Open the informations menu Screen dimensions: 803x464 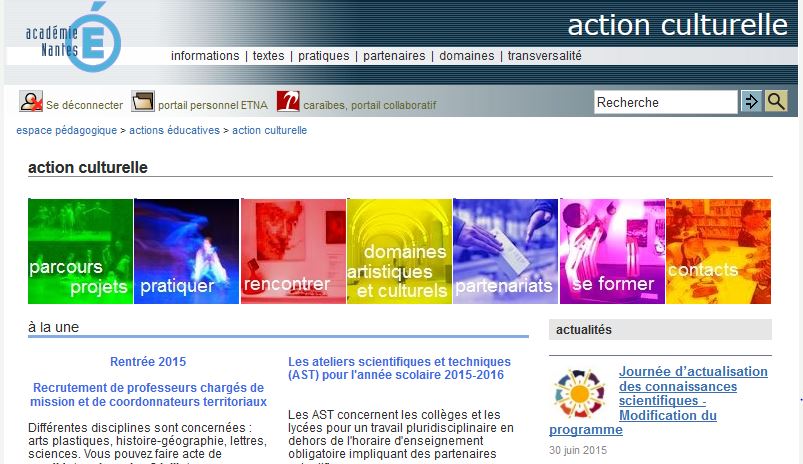point(205,56)
